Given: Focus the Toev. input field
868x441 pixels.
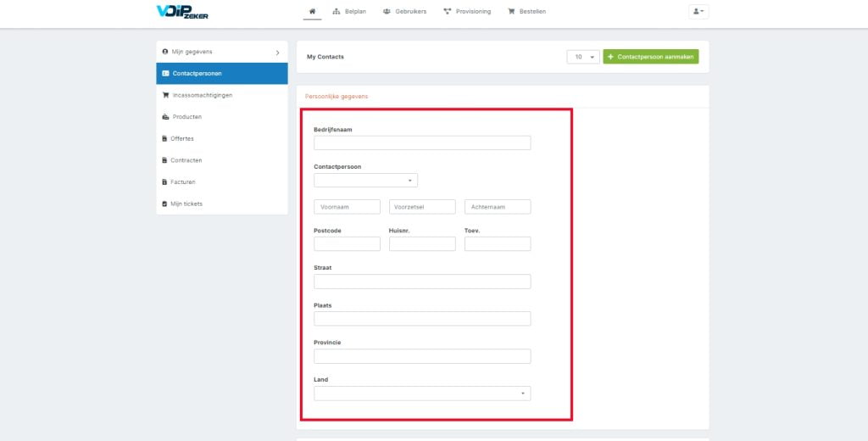Looking at the screenshot, I should (x=498, y=243).
